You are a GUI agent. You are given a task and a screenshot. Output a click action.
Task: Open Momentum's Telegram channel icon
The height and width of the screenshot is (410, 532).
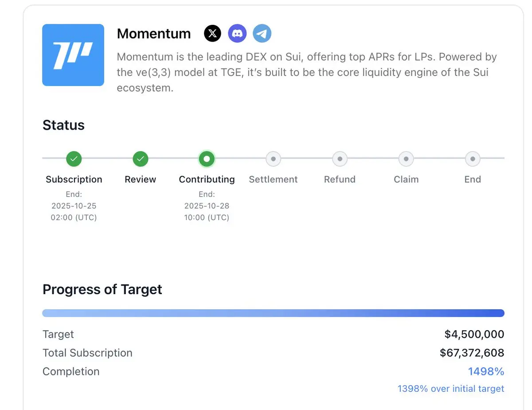pyautogui.click(x=262, y=33)
